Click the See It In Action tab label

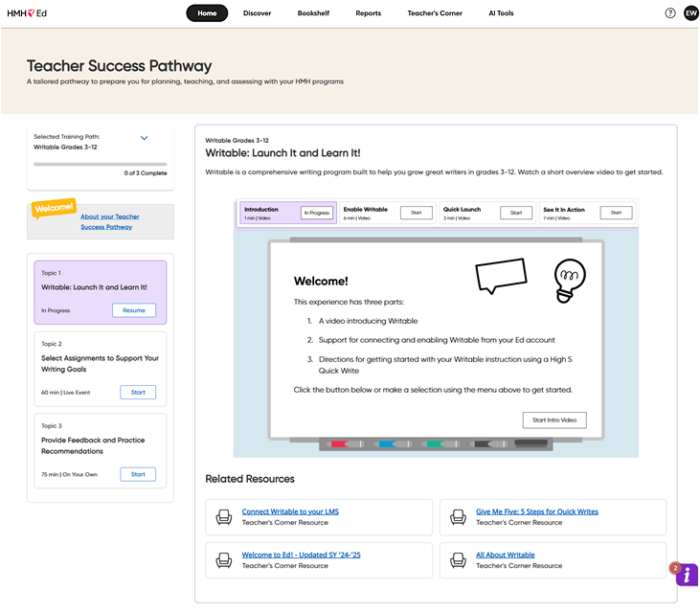tap(564, 210)
